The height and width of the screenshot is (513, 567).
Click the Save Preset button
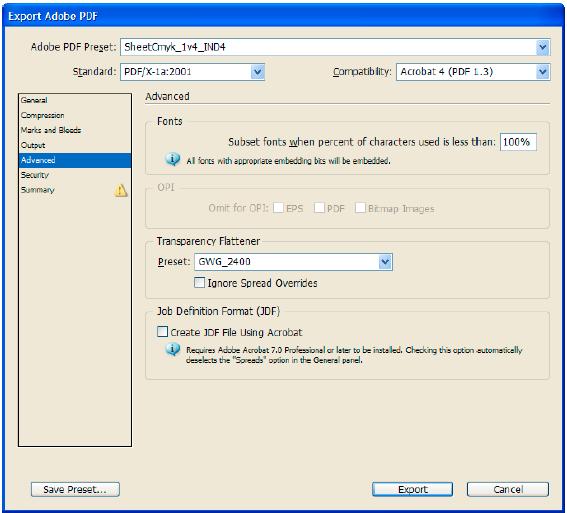pyautogui.click(x=75, y=490)
